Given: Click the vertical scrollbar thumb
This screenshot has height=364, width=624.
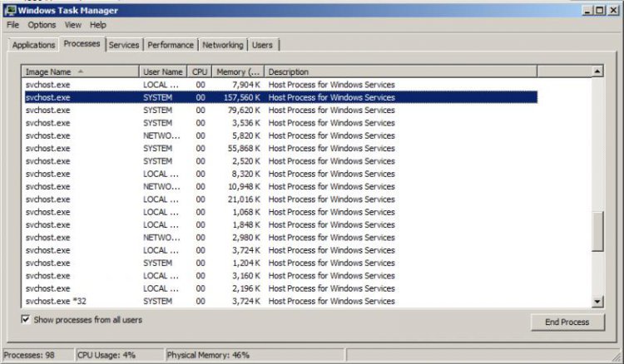Looking at the screenshot, I should coord(597,231).
